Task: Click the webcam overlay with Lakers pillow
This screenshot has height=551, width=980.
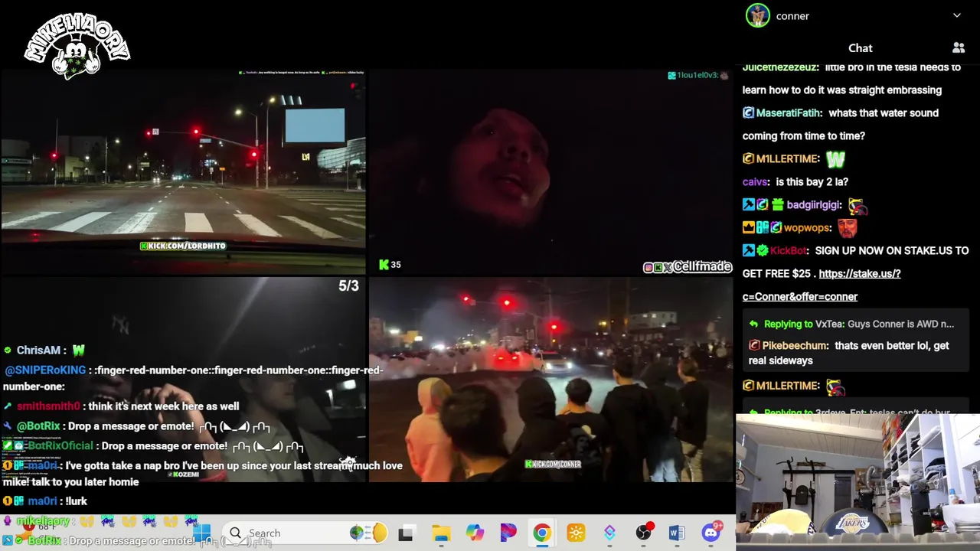Action: click(x=857, y=482)
